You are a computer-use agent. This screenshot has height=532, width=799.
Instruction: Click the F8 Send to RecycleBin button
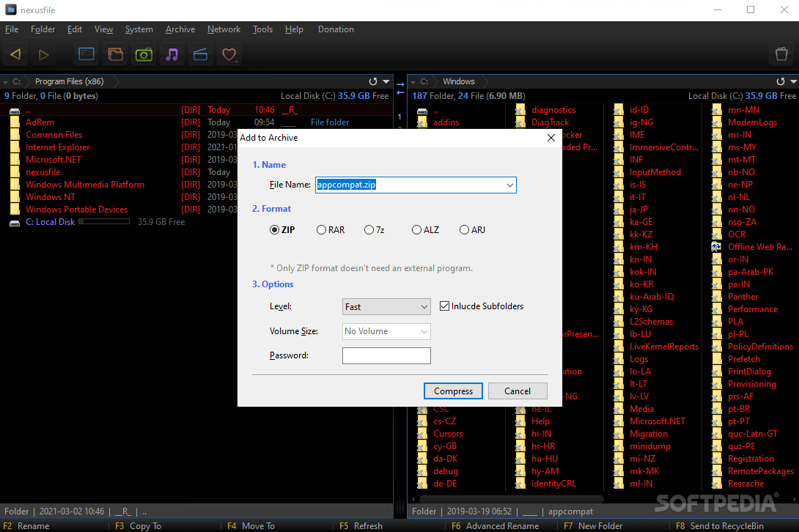click(720, 526)
